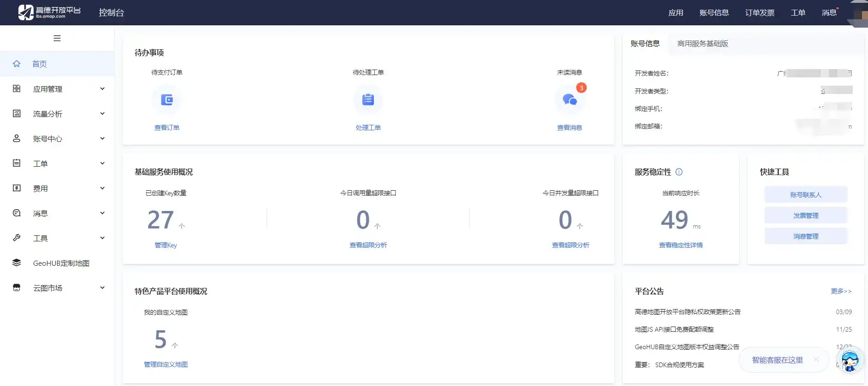868x386 pixels.
Task: Open 地图JS API接口免费配额调整 announcement
Action: pos(674,329)
